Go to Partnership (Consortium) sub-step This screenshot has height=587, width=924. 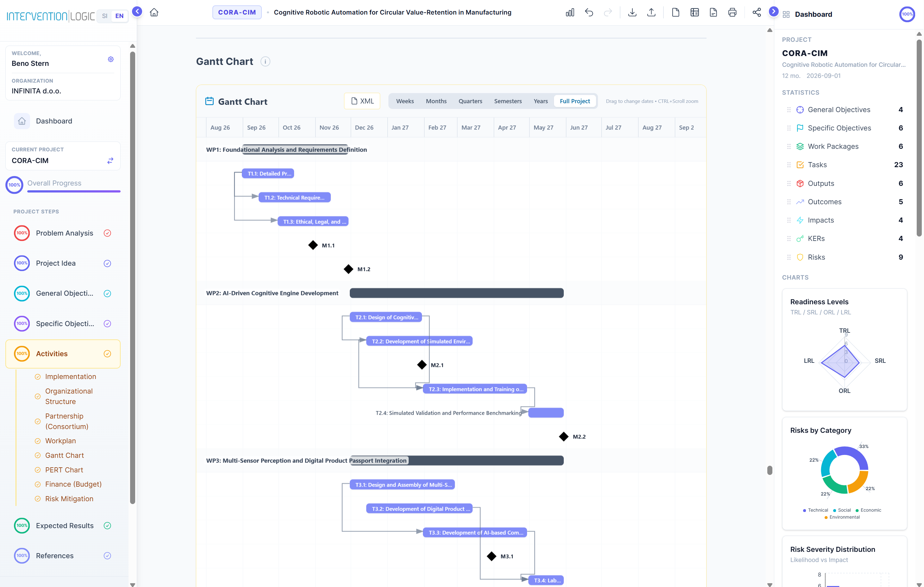(x=67, y=421)
